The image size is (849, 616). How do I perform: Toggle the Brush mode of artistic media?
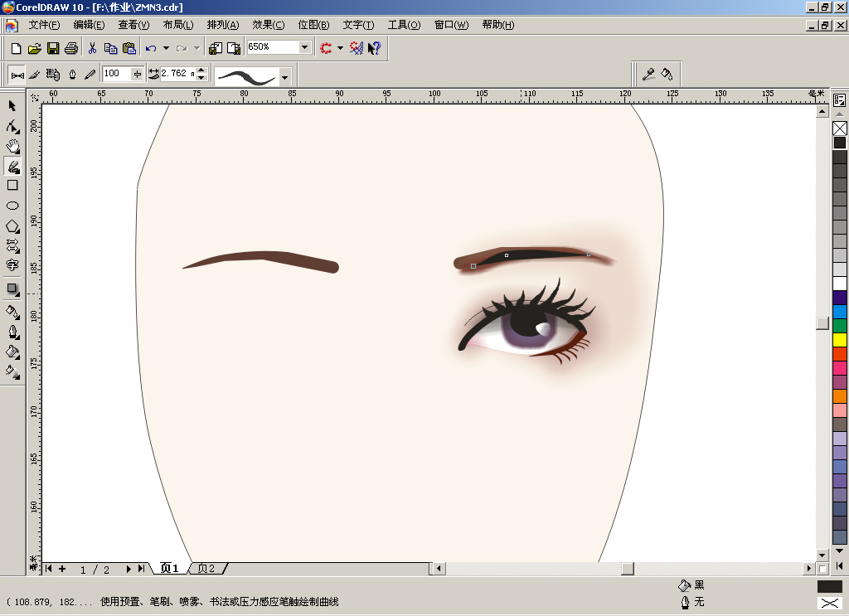point(35,75)
